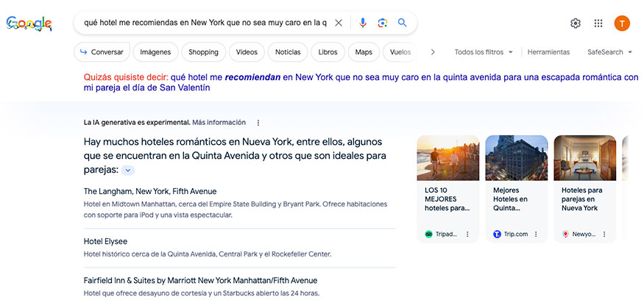644x305 pixels.
Task: Open the Google apps grid
Action: 598,24
